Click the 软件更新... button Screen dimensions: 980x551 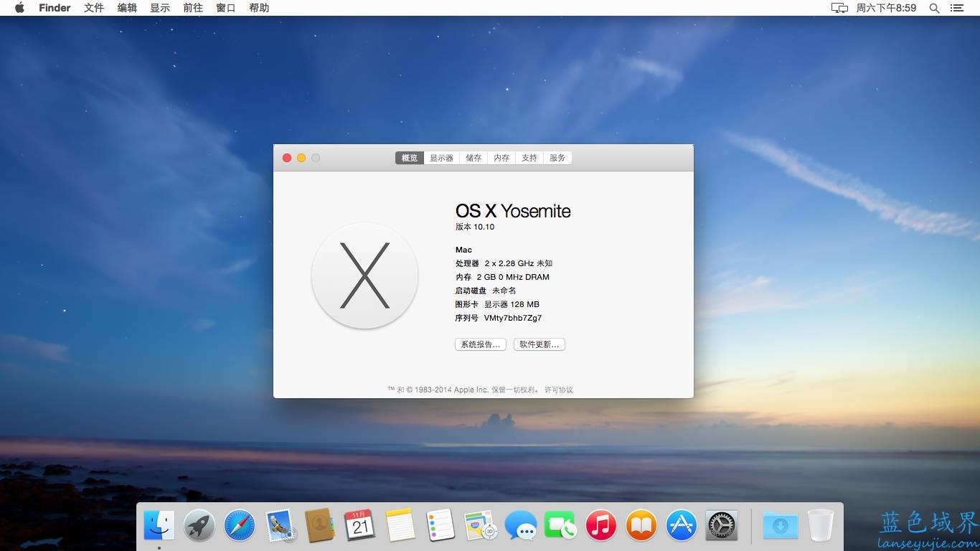tap(540, 344)
